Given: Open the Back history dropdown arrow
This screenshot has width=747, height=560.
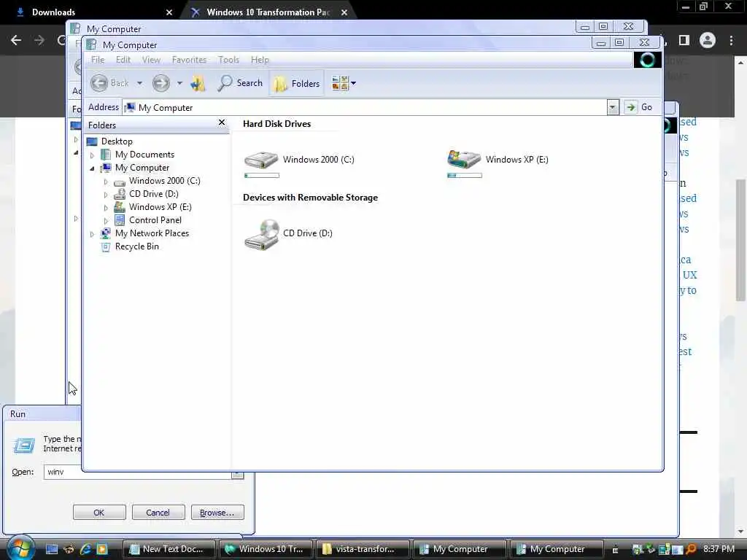Looking at the screenshot, I should pos(139,83).
